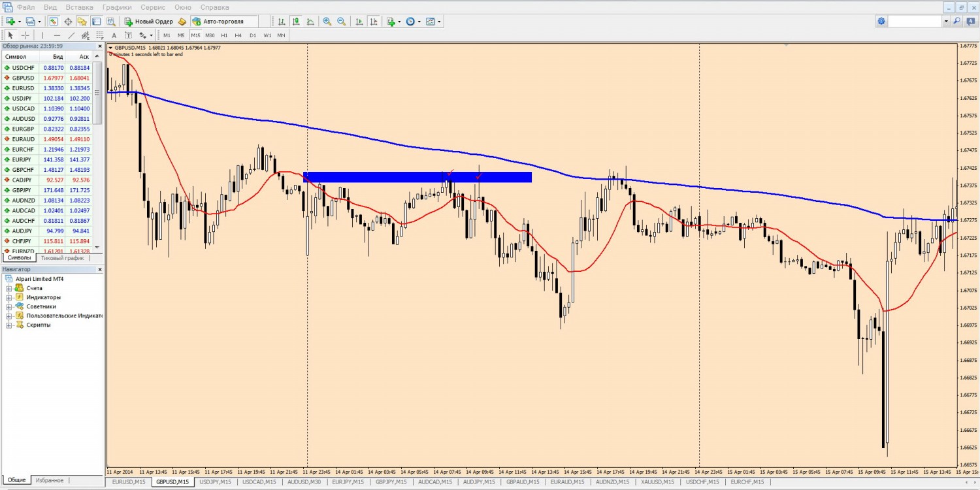
Task: Expand the Советники tree node
Action: coord(9,306)
